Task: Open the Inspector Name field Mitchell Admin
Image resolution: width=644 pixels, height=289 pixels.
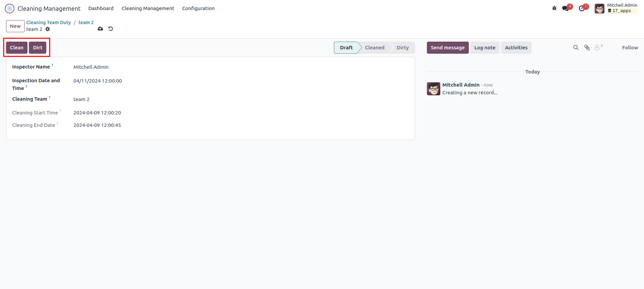Action: (91, 67)
